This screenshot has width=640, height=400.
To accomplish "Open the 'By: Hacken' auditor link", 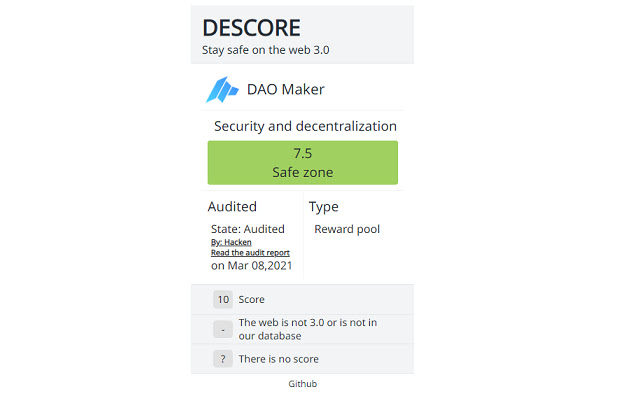I will click(231, 242).
